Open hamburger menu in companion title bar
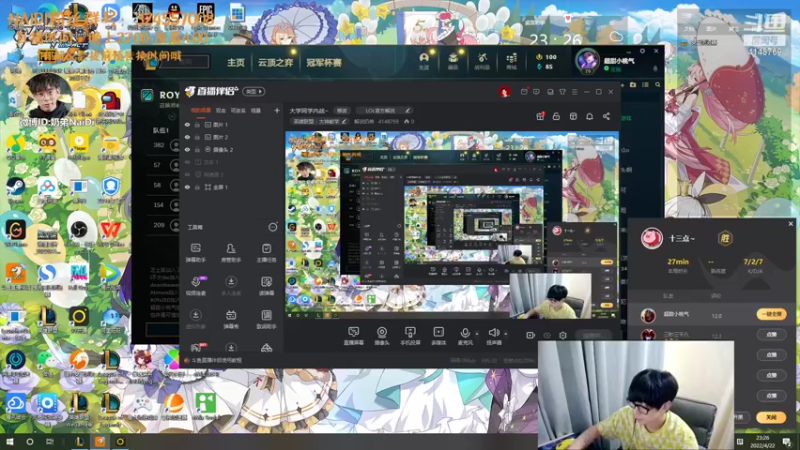800x450 pixels. tap(574, 92)
